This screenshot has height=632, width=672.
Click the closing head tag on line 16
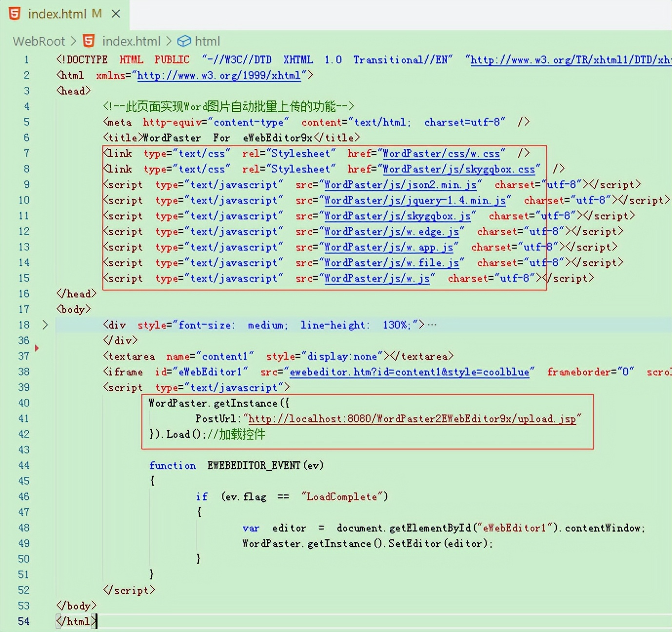pos(77,294)
